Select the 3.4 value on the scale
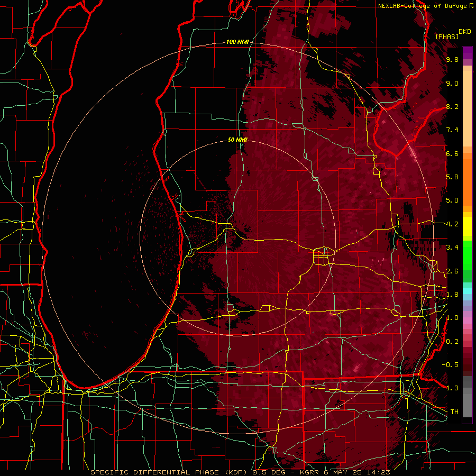This screenshot has height=476, width=476. [452, 248]
